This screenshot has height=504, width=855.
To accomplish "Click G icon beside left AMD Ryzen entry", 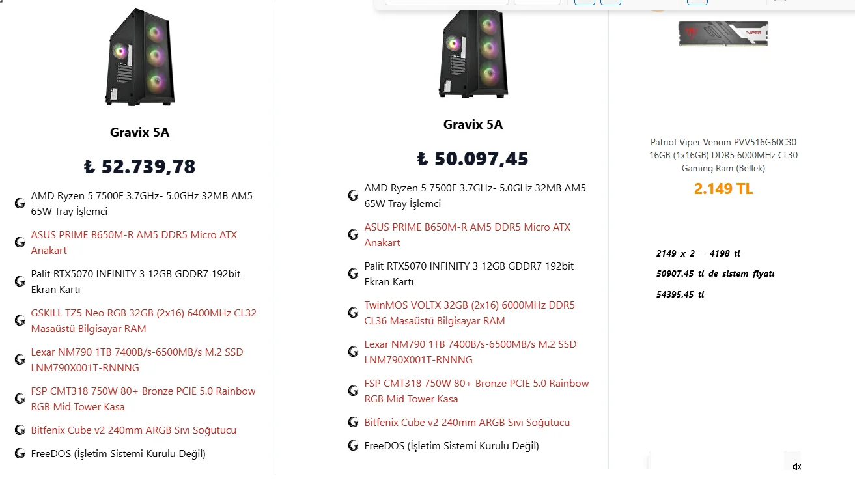I will point(20,203).
